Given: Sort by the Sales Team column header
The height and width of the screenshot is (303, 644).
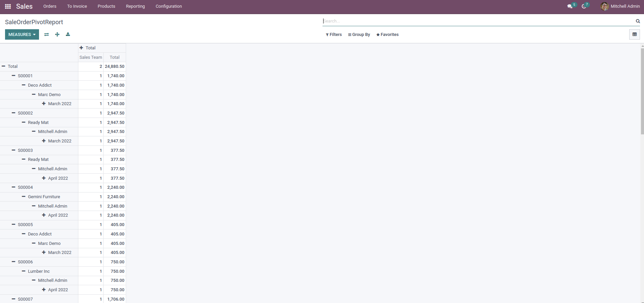Looking at the screenshot, I should (x=91, y=57).
